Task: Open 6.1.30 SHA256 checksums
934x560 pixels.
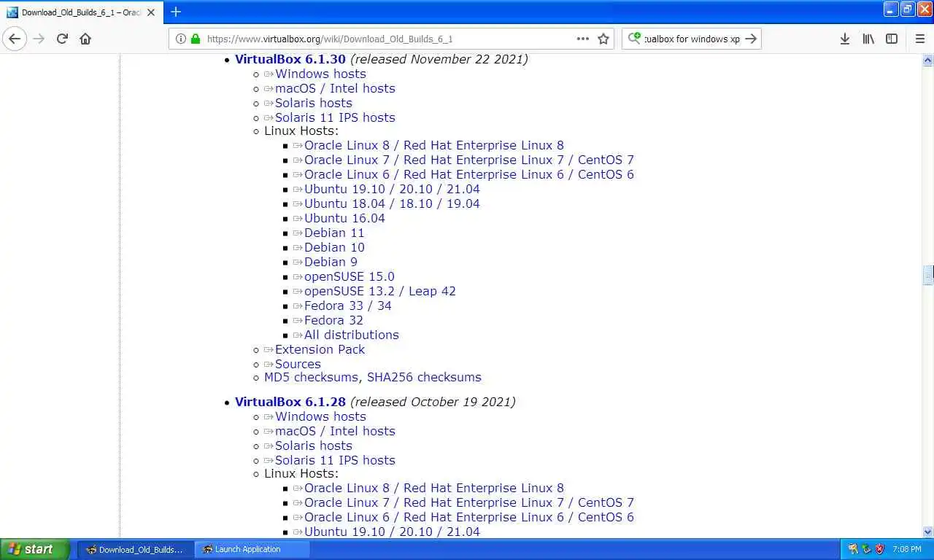Action: click(424, 377)
